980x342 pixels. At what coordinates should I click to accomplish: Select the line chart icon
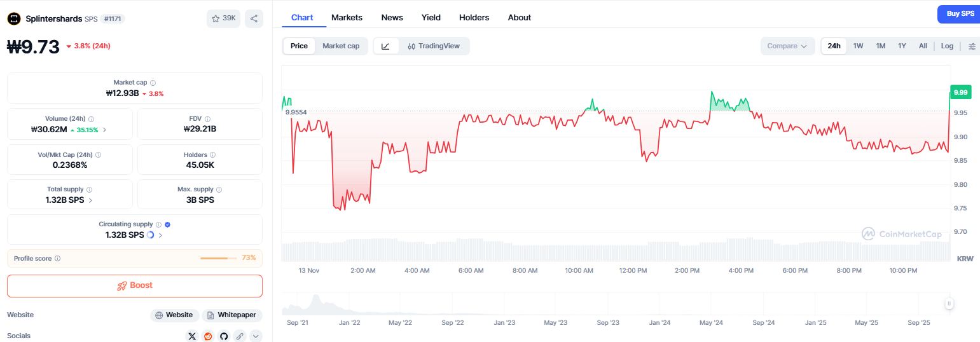386,46
